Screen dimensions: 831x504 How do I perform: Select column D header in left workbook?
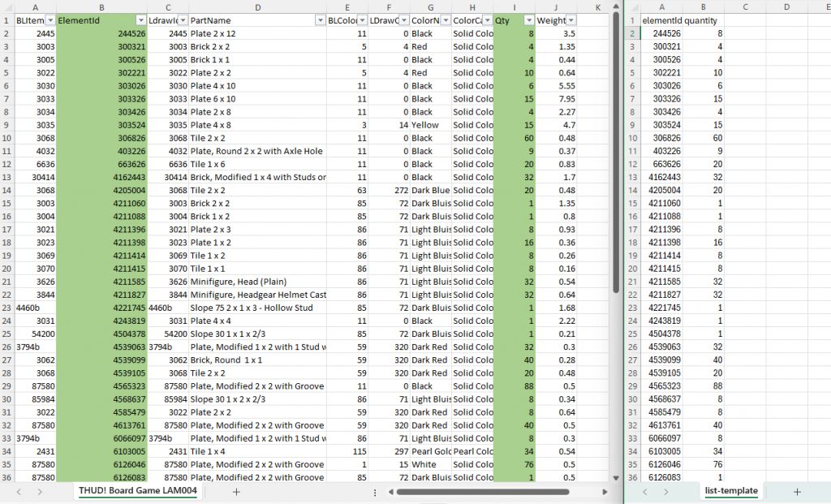(x=257, y=6)
